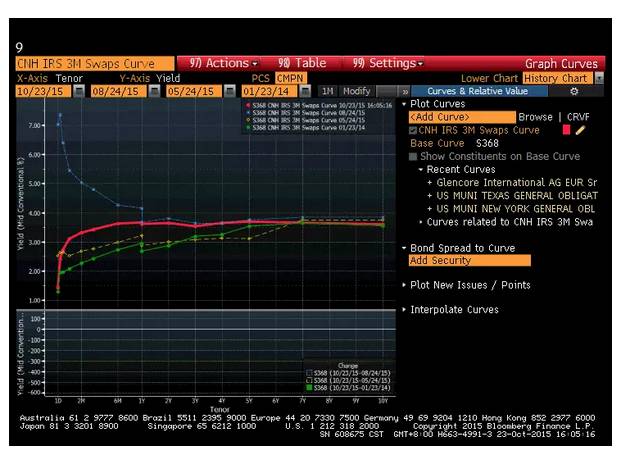The width and height of the screenshot is (624, 456).
Task: Click the pencil edit curve icon
Action: coord(580,130)
